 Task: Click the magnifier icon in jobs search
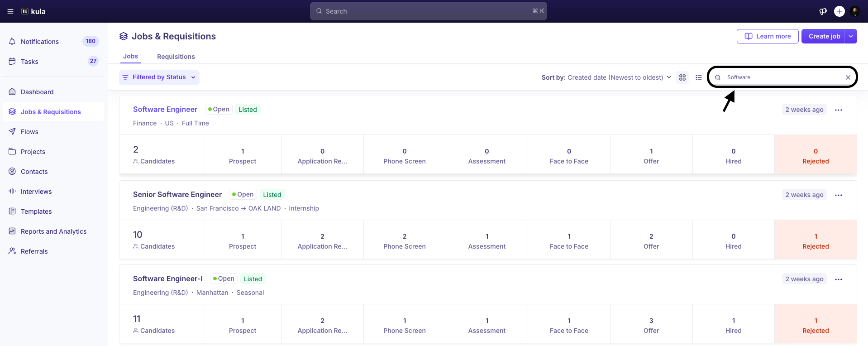(x=718, y=77)
